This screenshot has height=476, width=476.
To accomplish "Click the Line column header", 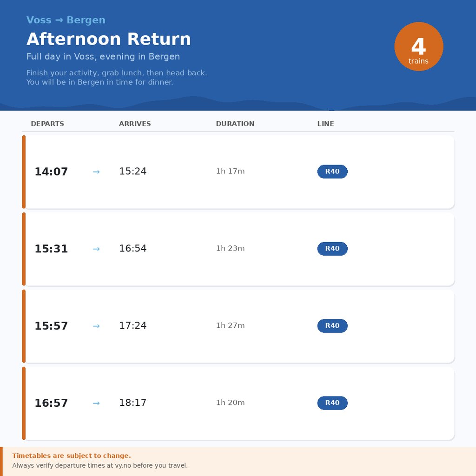I will (x=325, y=124).
